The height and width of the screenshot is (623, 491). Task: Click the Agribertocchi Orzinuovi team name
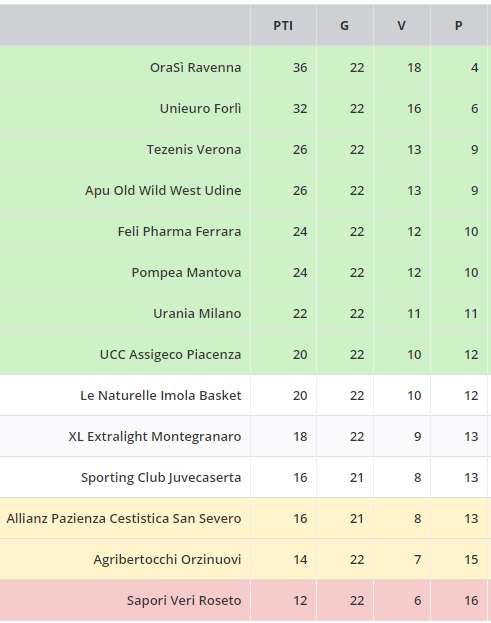(167, 559)
